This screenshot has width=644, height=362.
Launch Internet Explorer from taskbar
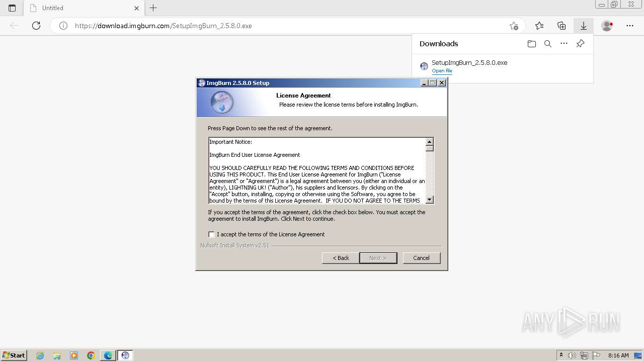(40, 355)
